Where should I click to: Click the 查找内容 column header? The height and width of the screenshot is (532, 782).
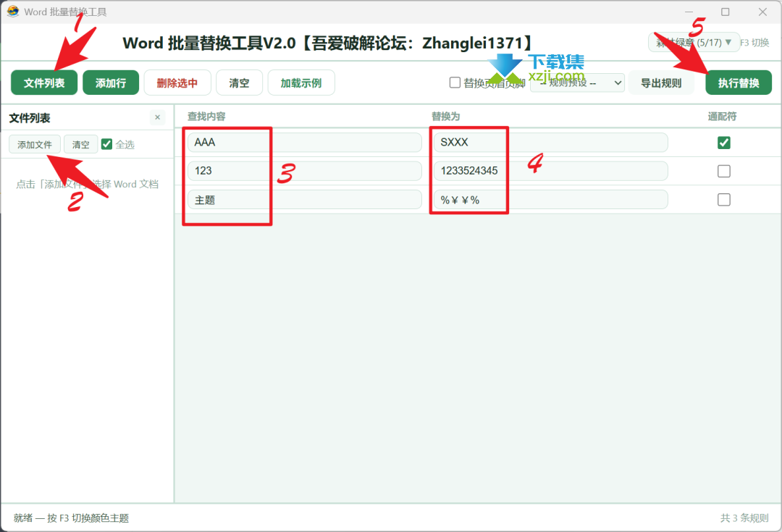coord(206,117)
